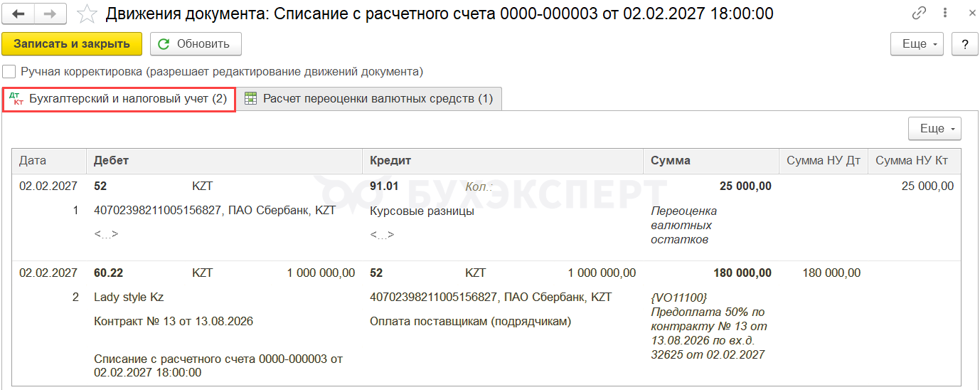This screenshot has width=980, height=390.
Task: Copy link using the chain icon
Action: point(919,14)
